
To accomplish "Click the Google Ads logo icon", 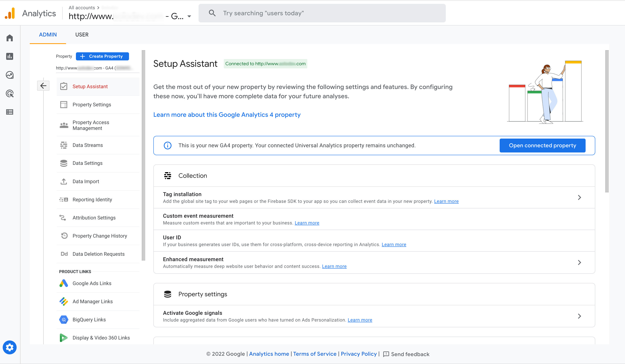I will [64, 283].
